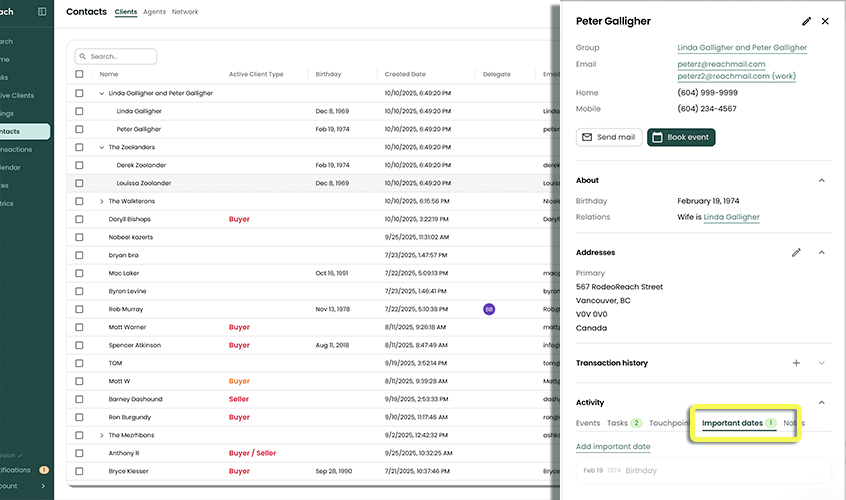Image resolution: width=846 pixels, height=500 pixels.
Task: Toggle the select-all checkbox in table header
Action: pos(80,74)
